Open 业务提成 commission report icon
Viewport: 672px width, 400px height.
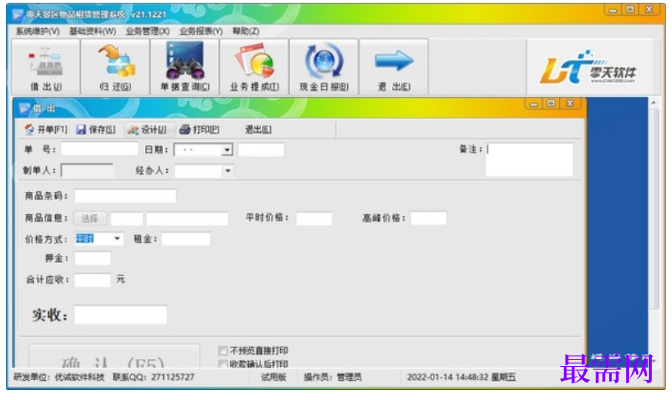tap(254, 67)
